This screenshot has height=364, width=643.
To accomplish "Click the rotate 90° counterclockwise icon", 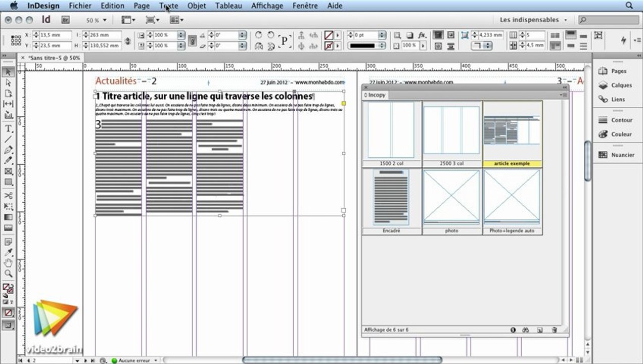I will click(271, 35).
